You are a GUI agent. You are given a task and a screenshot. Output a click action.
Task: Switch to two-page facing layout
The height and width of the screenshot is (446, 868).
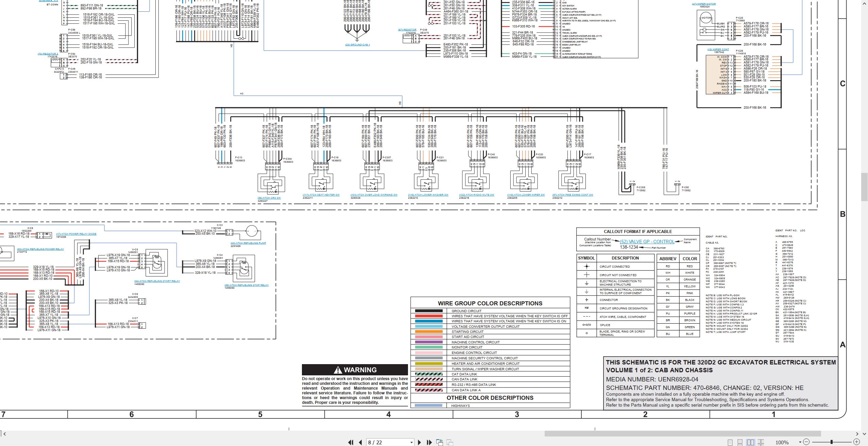750,442
